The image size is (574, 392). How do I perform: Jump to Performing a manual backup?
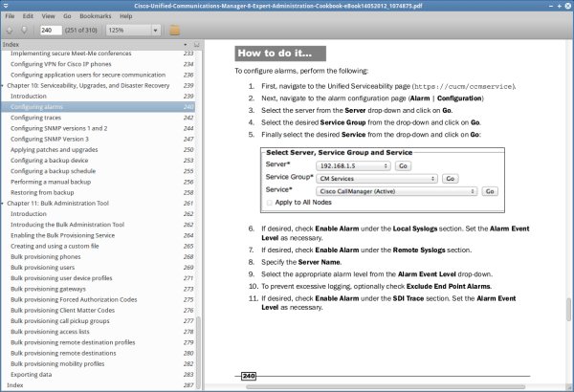click(x=52, y=182)
